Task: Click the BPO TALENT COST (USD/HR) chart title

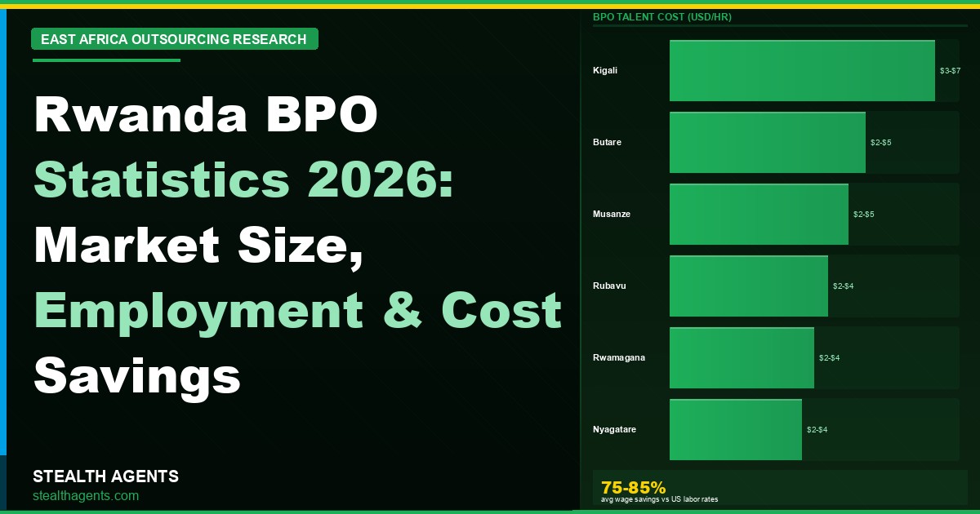Action: pyautogui.click(x=661, y=16)
